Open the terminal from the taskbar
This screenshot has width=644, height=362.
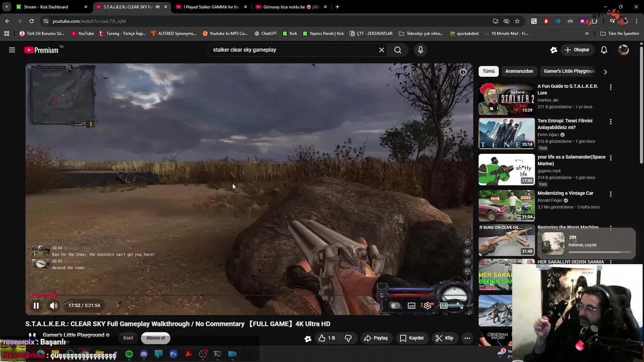[x=217, y=354]
